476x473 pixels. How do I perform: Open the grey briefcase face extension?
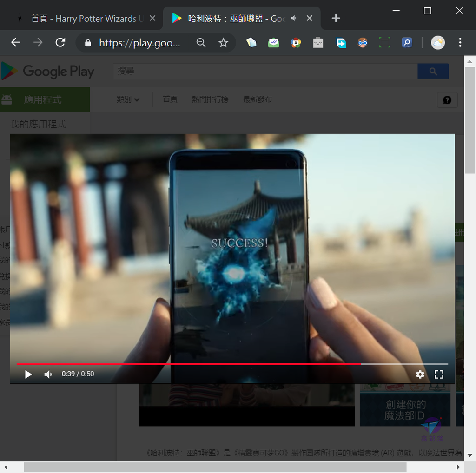coord(318,42)
